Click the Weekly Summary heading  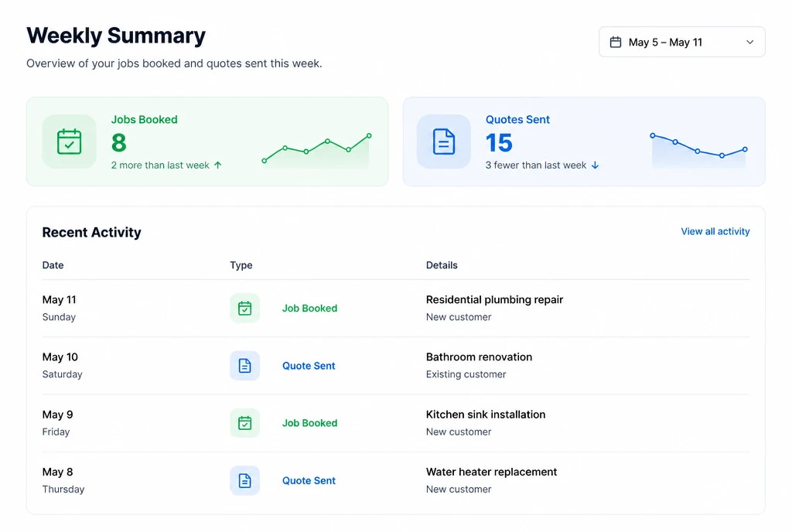pos(116,36)
